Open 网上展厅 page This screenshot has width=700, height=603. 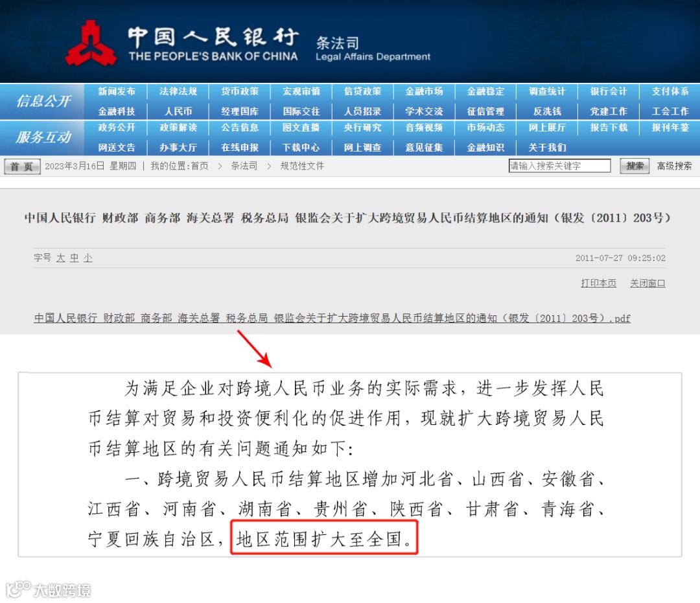point(547,128)
